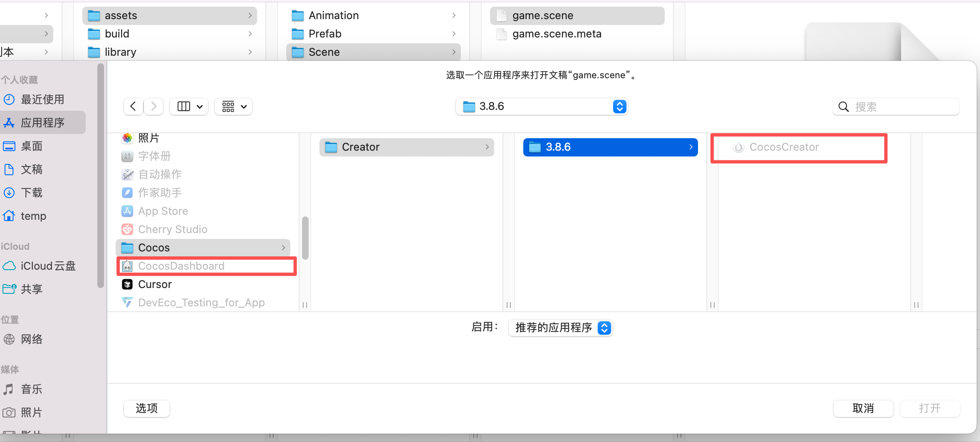
Task: Select game.scene file in Finder window
Action: click(x=577, y=15)
